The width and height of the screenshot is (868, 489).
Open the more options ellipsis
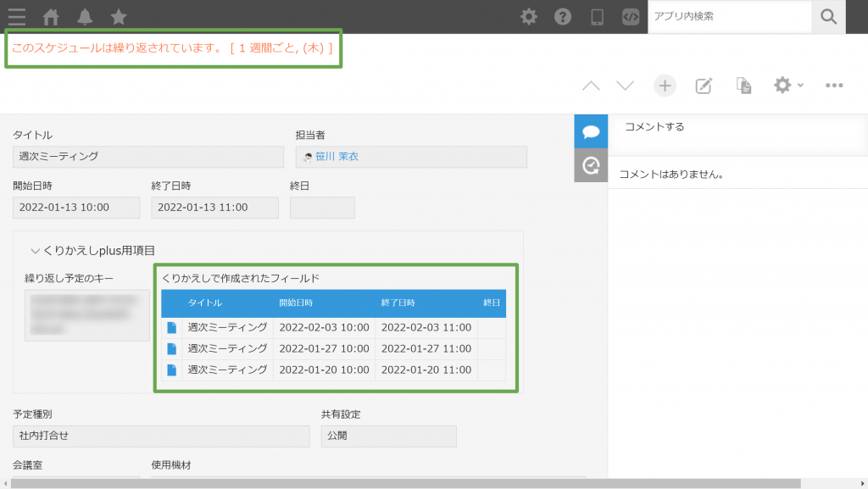click(x=834, y=86)
